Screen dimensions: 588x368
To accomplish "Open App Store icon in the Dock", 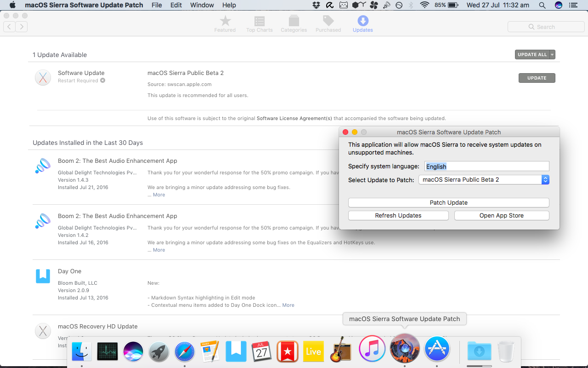I will (x=436, y=349).
